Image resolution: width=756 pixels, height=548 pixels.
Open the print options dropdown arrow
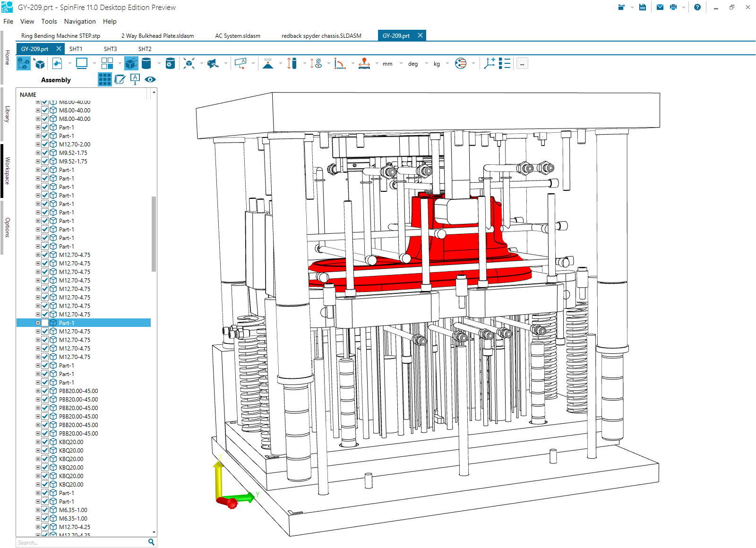point(683,8)
